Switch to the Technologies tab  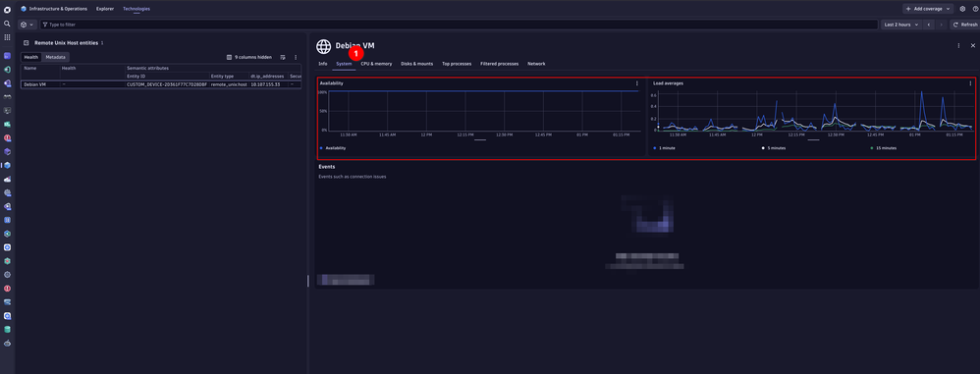click(136, 9)
